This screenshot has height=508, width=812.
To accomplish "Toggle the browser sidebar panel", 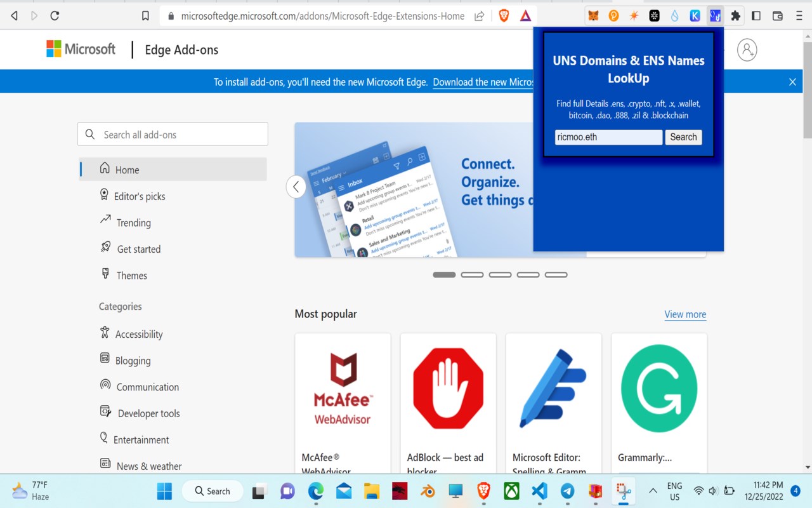I will point(756,16).
